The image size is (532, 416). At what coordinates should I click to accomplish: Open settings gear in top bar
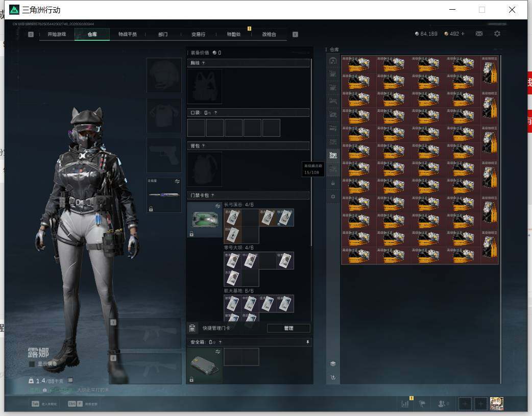[x=497, y=34]
